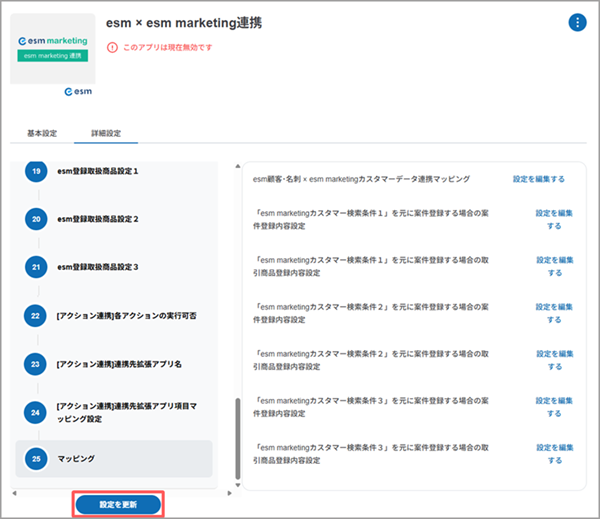Select step 21 number circle

click(35, 267)
